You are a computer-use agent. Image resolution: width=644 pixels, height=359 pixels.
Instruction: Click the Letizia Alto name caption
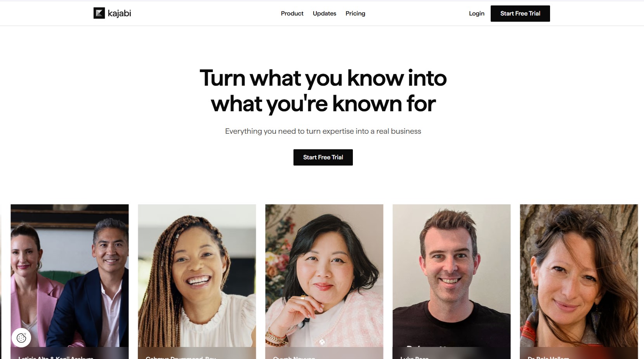tap(56, 357)
